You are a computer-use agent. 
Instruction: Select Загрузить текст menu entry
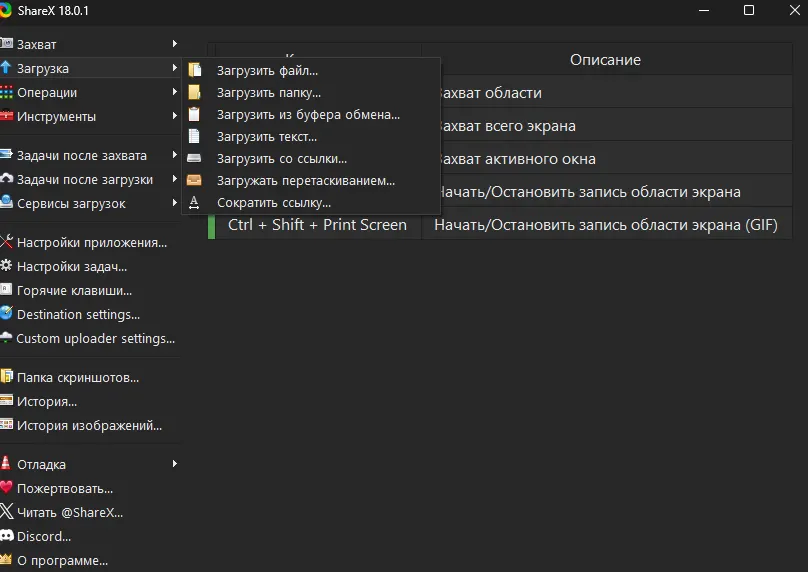coord(267,137)
